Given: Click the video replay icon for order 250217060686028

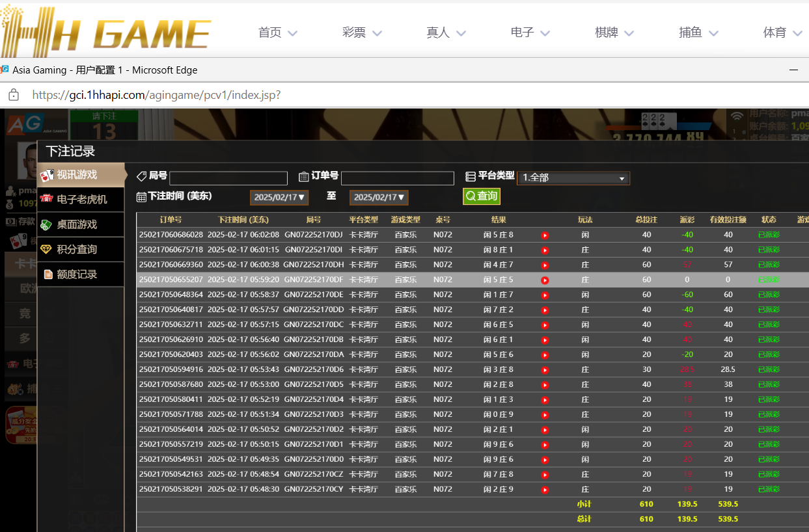Looking at the screenshot, I should tap(545, 235).
